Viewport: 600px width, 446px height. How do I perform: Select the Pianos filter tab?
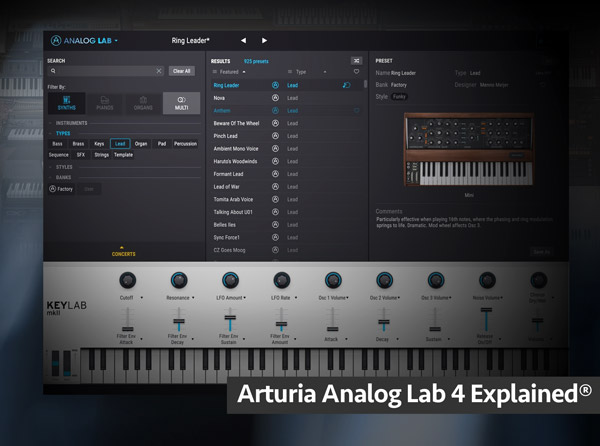(x=104, y=103)
